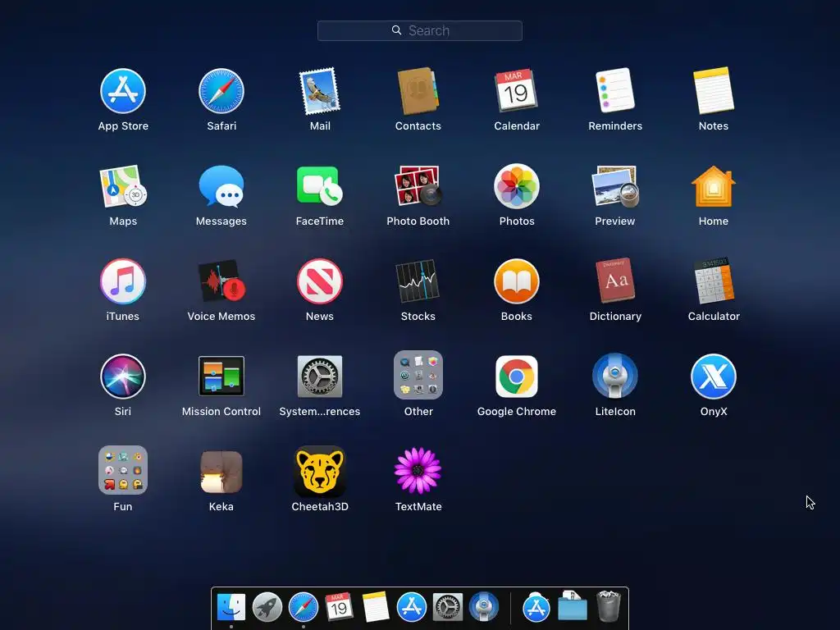Image resolution: width=840 pixels, height=630 pixels.
Task: Open the Home app
Action: (x=714, y=186)
